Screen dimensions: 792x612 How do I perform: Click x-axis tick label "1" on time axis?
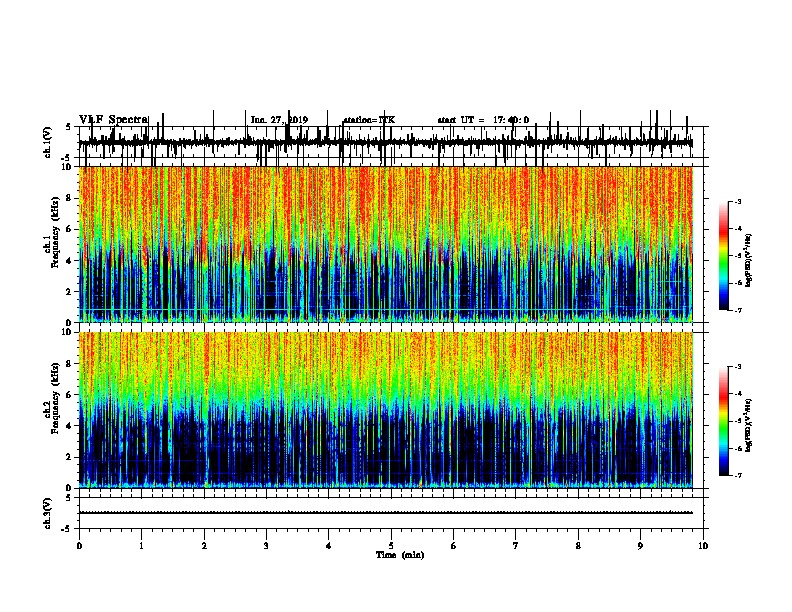point(142,546)
